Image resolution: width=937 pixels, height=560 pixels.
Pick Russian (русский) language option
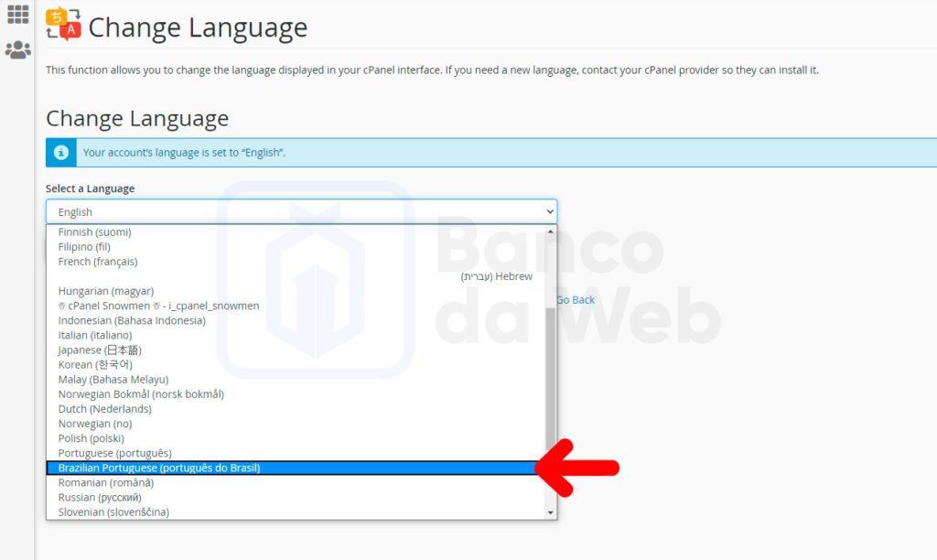point(100,497)
